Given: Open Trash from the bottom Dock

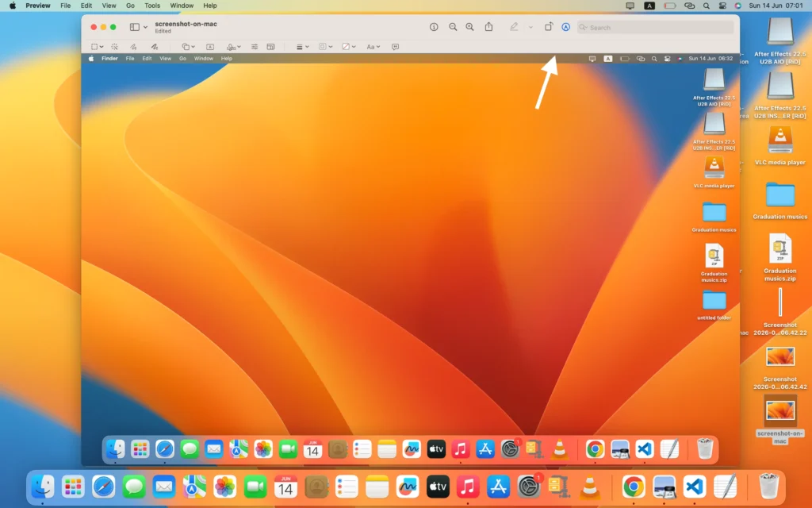Looking at the screenshot, I should coord(768,487).
